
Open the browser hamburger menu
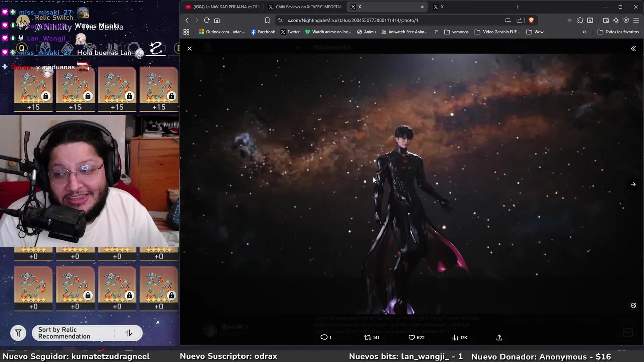636,20
